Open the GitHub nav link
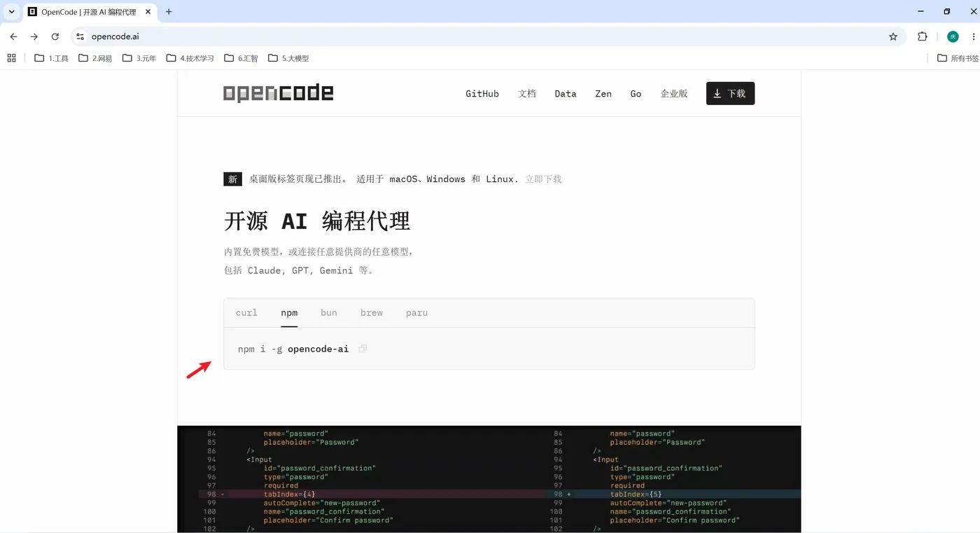Viewport: 980px width, 533px height. pos(482,93)
